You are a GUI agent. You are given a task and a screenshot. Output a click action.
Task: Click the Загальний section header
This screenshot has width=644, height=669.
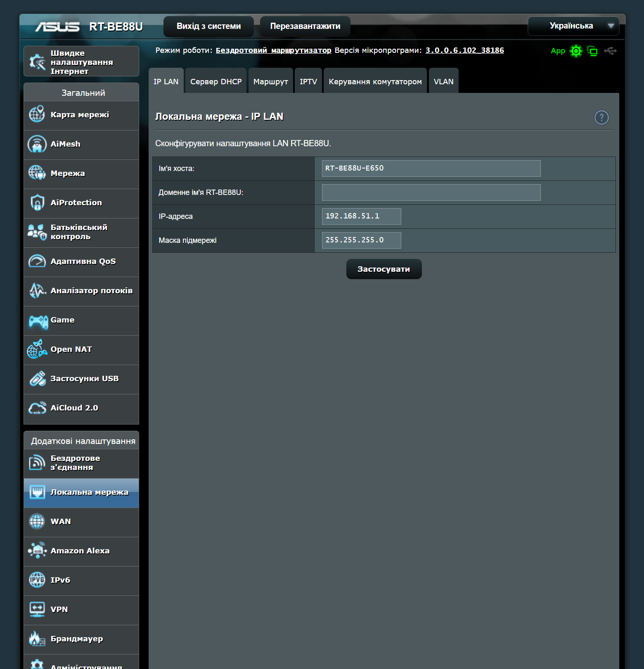(x=81, y=92)
